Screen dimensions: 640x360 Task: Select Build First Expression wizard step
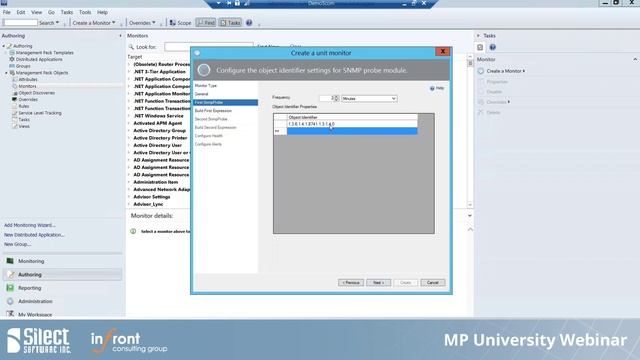coord(213,111)
